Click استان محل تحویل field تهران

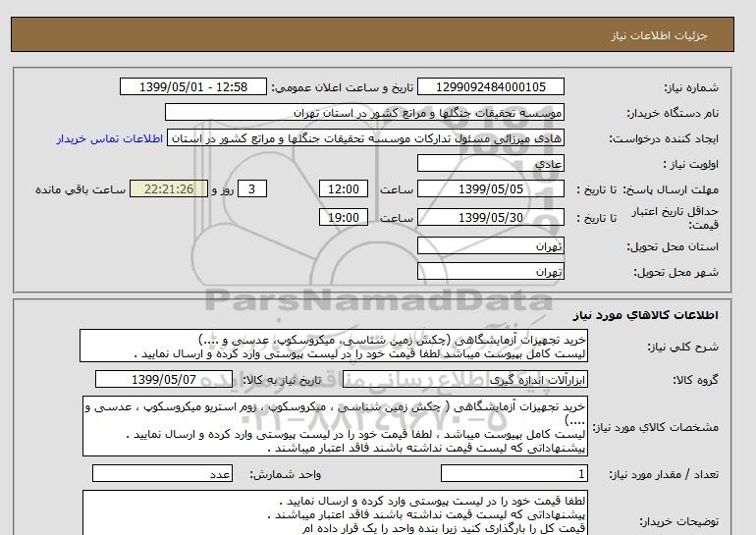click(490, 245)
